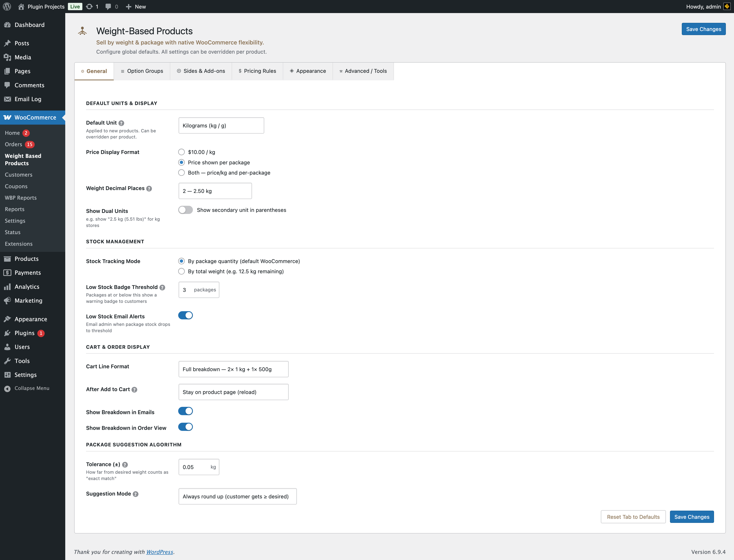This screenshot has width=734, height=560.
Task: Disable Low Stock Email Alerts
Action: pyautogui.click(x=186, y=315)
